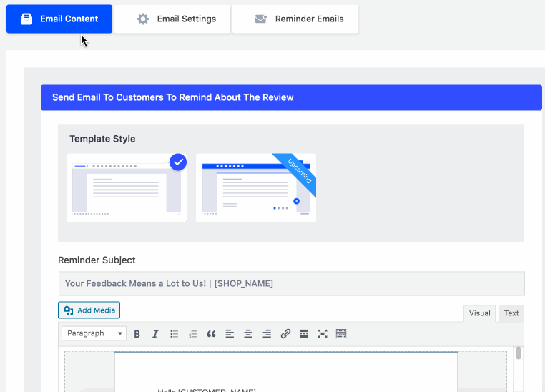
Task: Insert a link with the chain icon
Action: [285, 333]
